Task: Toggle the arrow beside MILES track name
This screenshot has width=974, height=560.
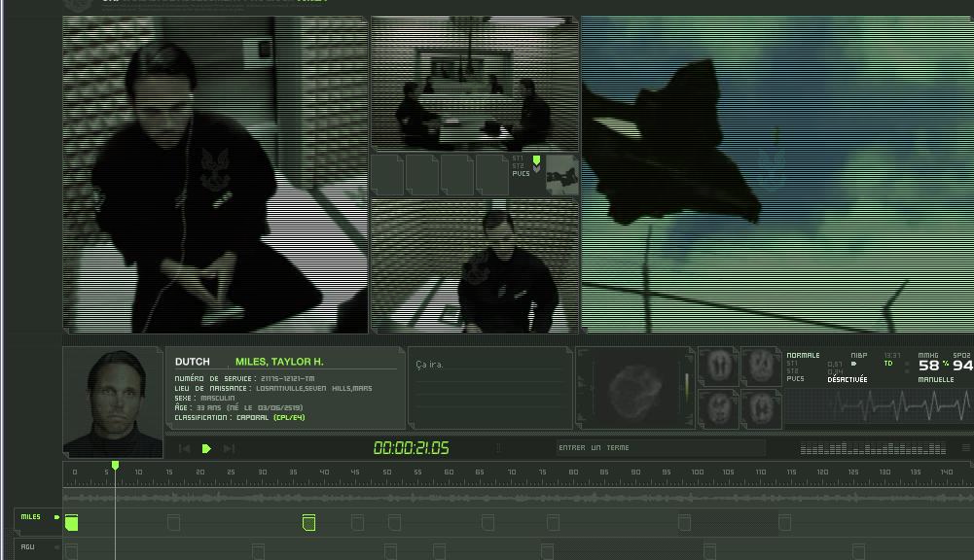Action: tap(56, 517)
